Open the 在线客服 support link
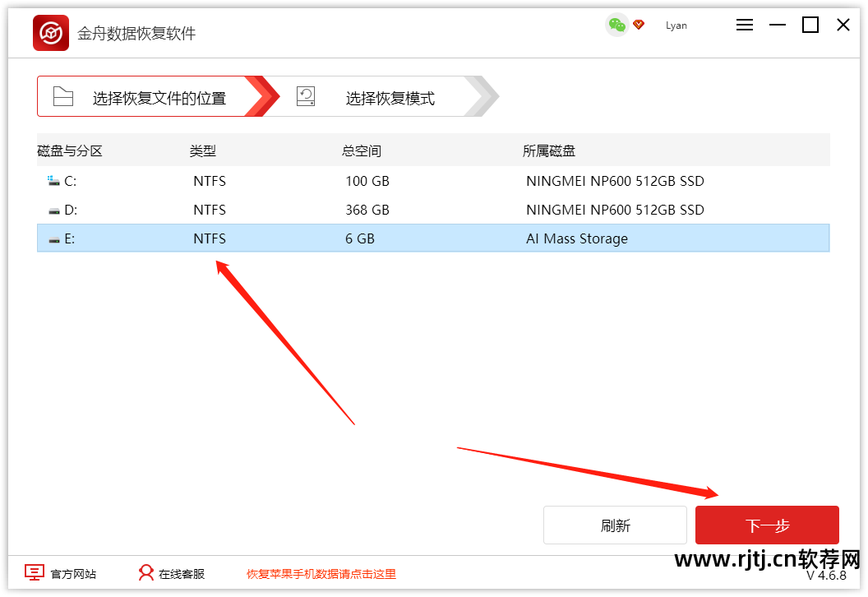Screen dimensions: 868x597 (182, 573)
